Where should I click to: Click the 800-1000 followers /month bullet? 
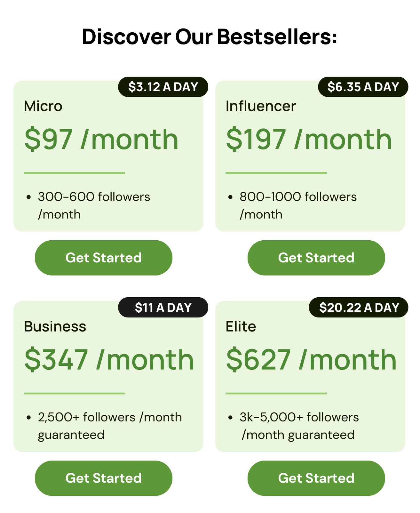pos(298,205)
